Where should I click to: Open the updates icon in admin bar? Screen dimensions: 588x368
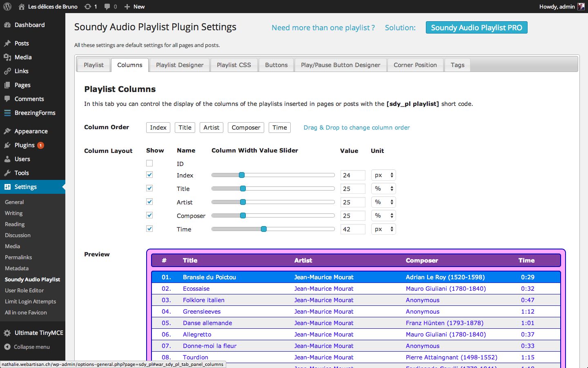tap(87, 7)
